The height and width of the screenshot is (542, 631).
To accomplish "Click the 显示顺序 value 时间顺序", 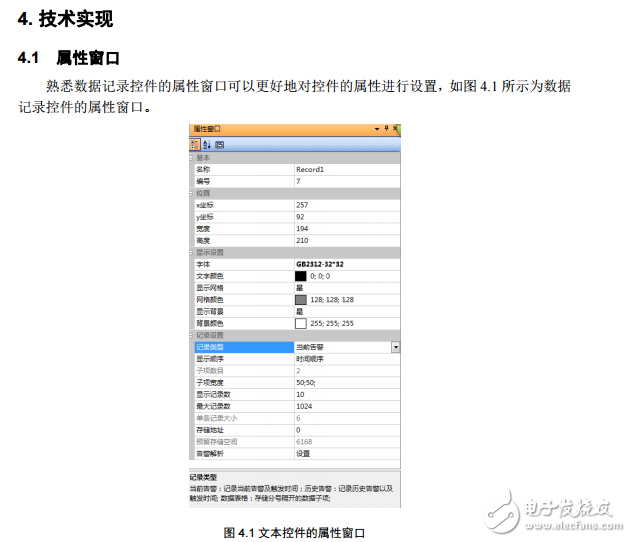I will click(x=310, y=359).
